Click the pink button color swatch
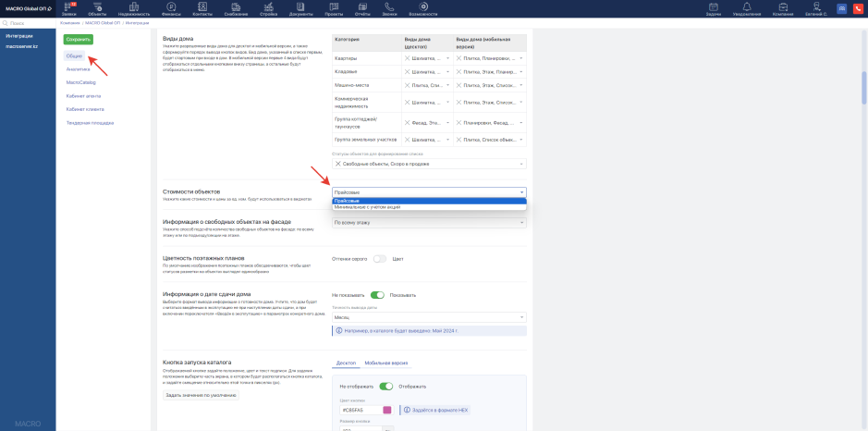Viewport: 868px width, 431px height. coord(387,410)
